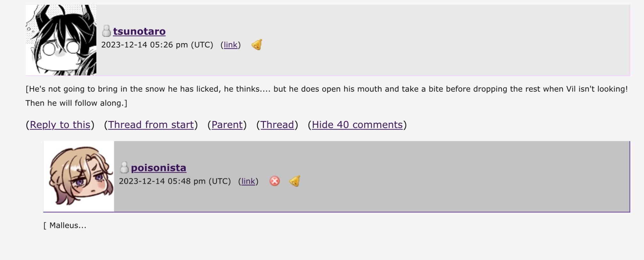Open permalink '(link)' on poisonista's comment
Viewport: 644px width, 260px height.
[x=248, y=181]
